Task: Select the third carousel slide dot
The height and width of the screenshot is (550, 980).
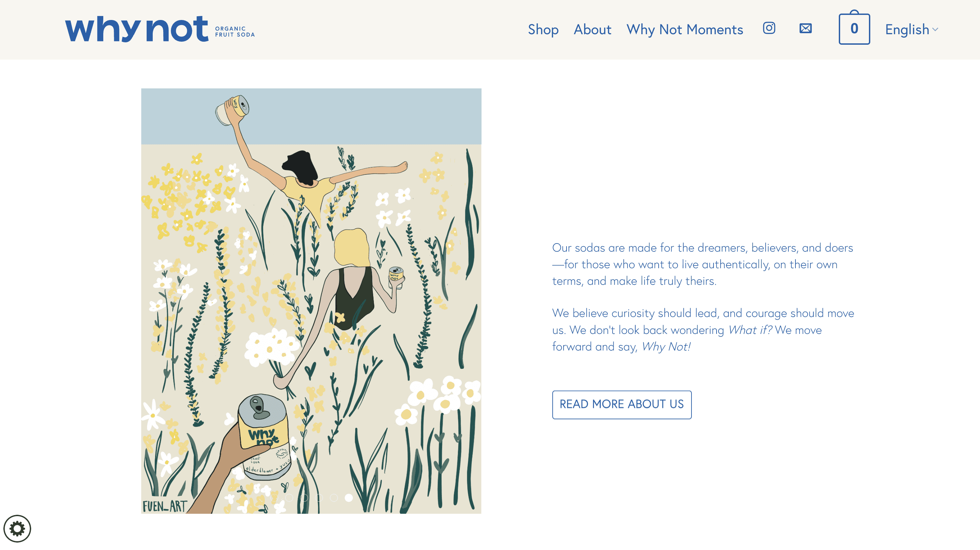Action: [304, 498]
